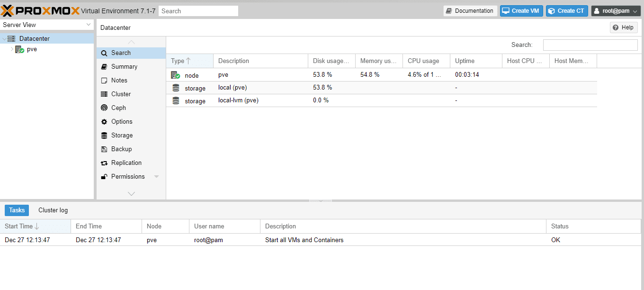Collapse the bottom log panel splitter arrow
Image resolution: width=644 pixels, height=290 pixels.
click(x=321, y=201)
